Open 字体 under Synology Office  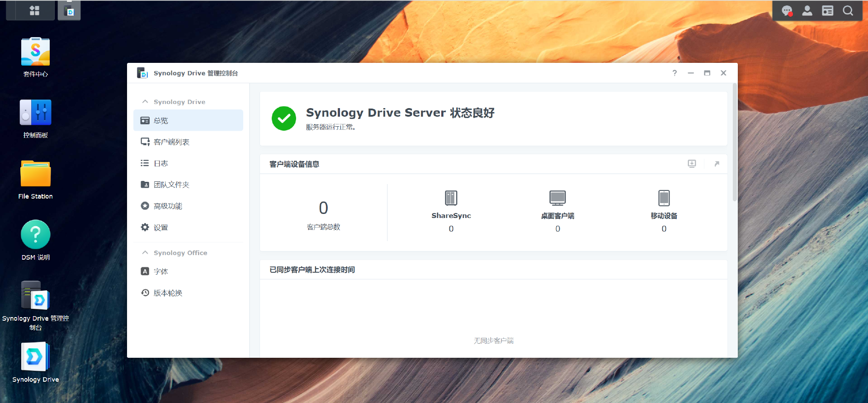pos(188,271)
